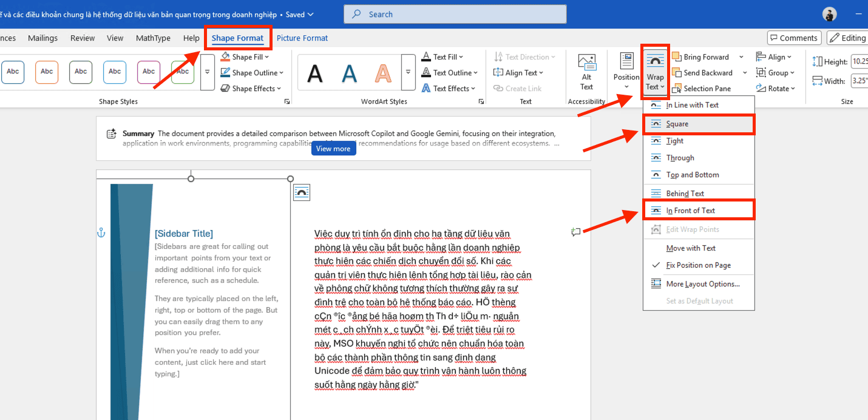
Task: Open Alt Text accessibility tool
Action: (x=586, y=72)
